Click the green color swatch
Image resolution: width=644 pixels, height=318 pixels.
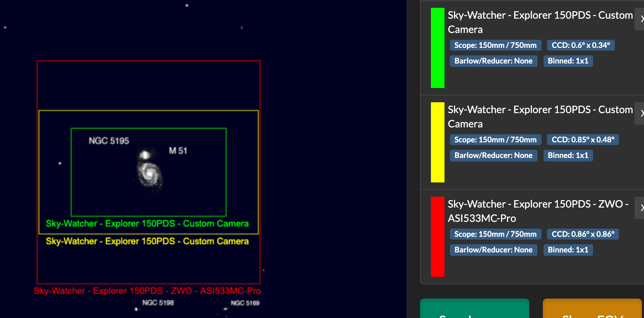[x=437, y=48]
